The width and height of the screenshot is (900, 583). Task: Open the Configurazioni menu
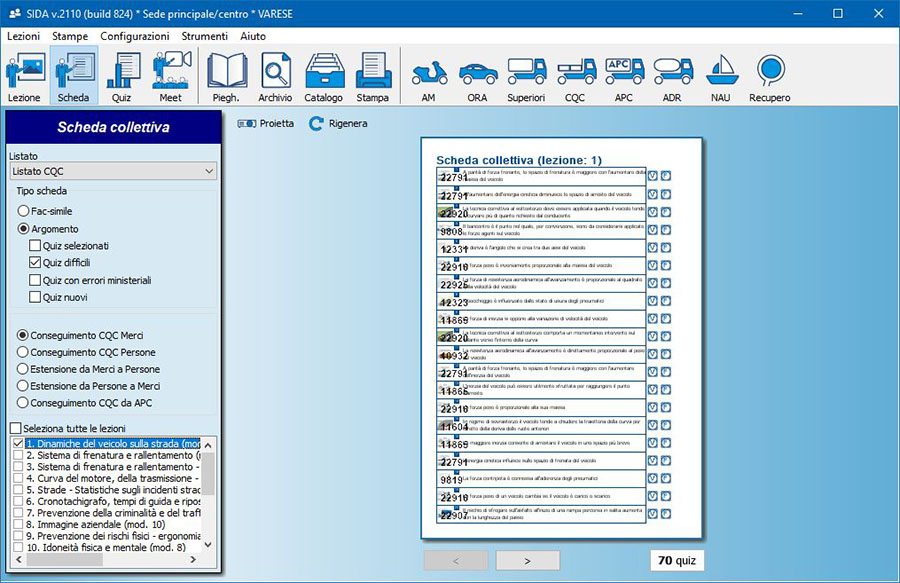134,36
